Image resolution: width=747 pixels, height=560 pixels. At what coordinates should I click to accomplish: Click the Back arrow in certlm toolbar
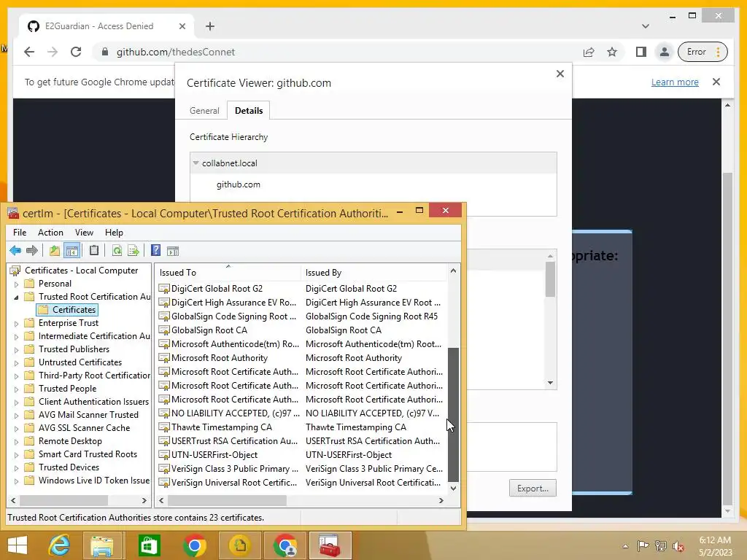click(15, 251)
